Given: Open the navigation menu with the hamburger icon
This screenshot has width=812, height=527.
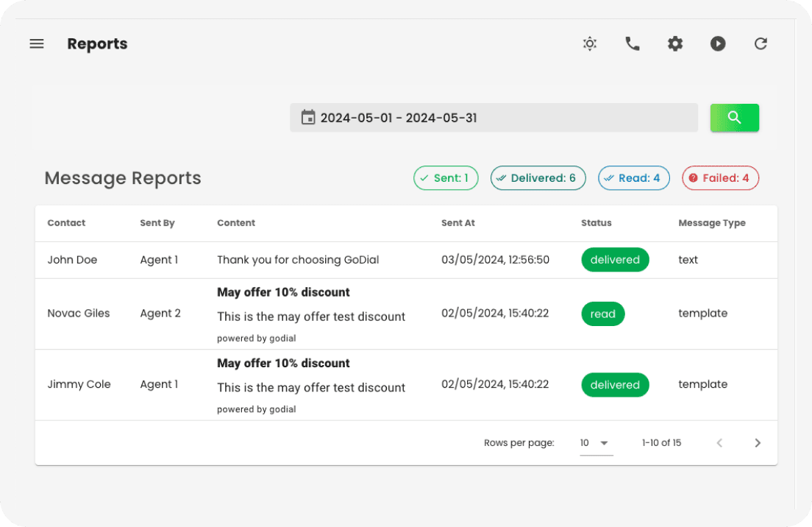Looking at the screenshot, I should pos(37,43).
